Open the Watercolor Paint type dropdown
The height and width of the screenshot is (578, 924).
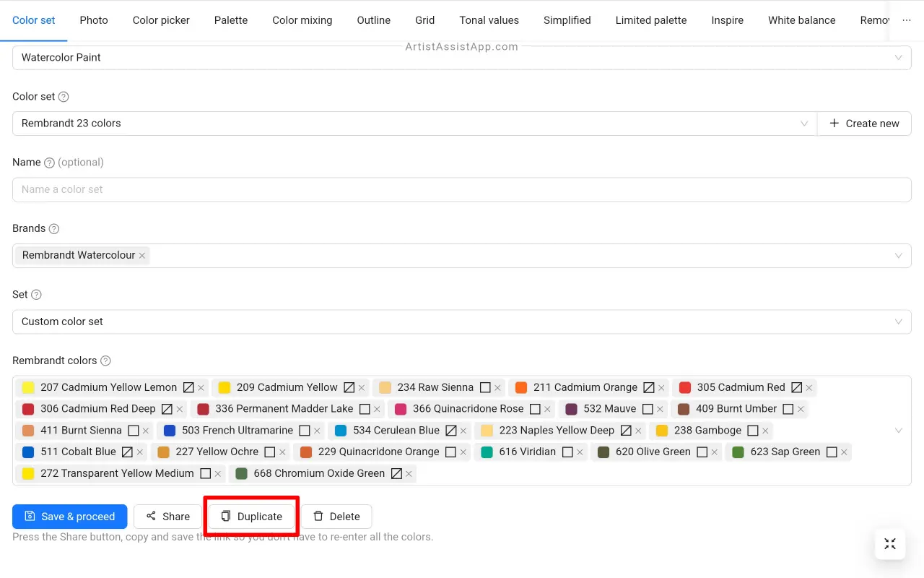tap(462, 58)
